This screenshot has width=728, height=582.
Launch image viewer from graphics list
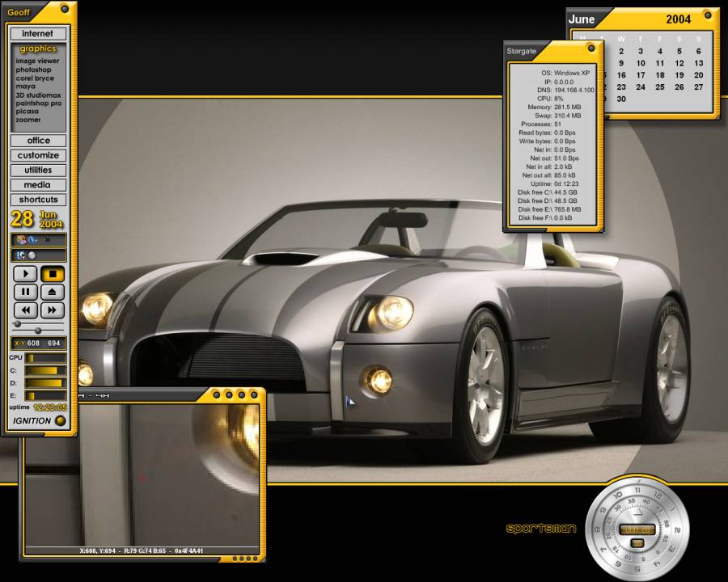[37, 61]
